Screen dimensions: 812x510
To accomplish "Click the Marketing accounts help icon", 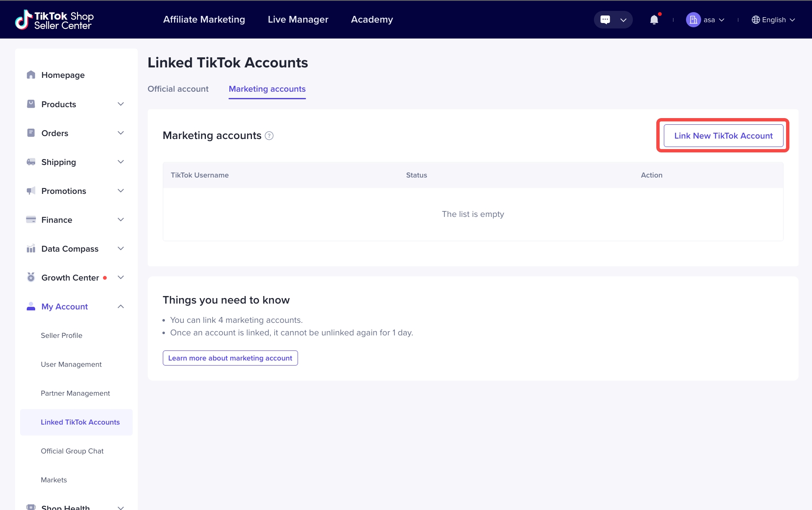I will [x=270, y=136].
